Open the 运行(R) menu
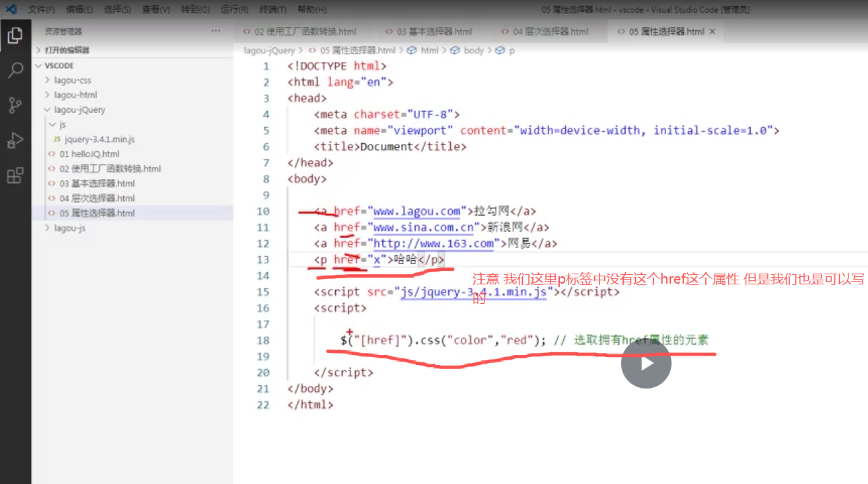This screenshot has height=484, width=868. point(233,9)
